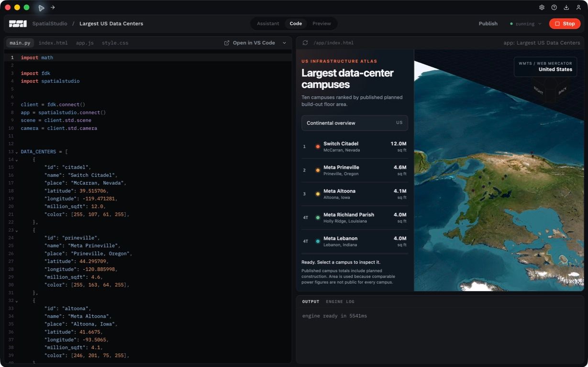Open the user account icon
The image size is (588, 367).
pos(578,8)
